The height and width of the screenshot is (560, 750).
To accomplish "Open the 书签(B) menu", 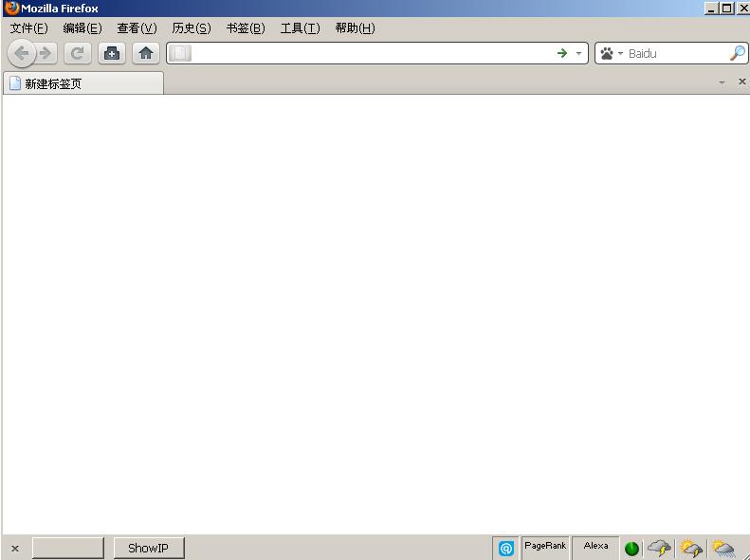I will (246, 28).
